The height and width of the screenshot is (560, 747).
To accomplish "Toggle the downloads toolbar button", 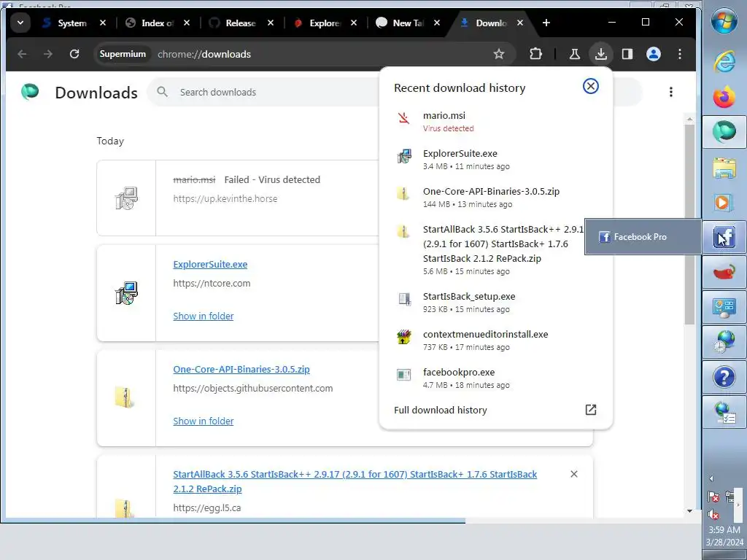I will [x=601, y=54].
